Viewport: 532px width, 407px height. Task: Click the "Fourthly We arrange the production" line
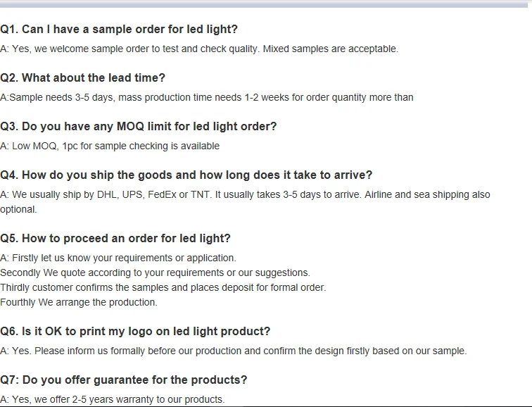(79, 302)
